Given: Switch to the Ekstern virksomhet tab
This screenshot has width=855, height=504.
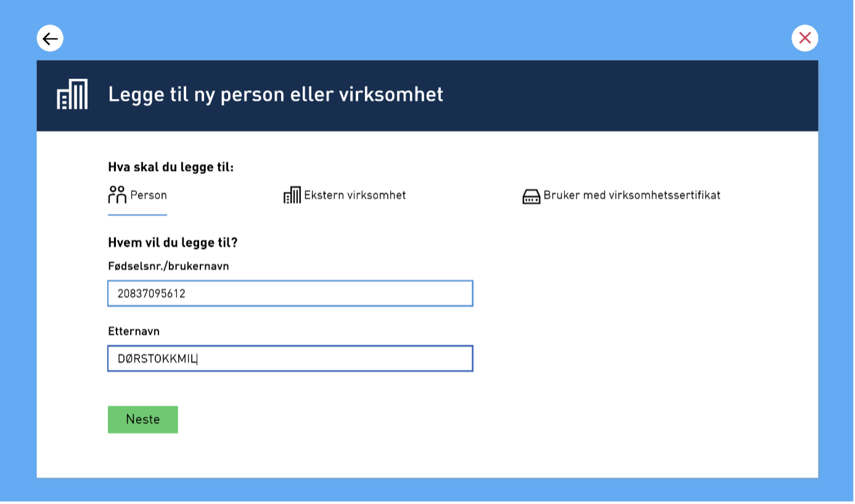Looking at the screenshot, I should [x=345, y=195].
